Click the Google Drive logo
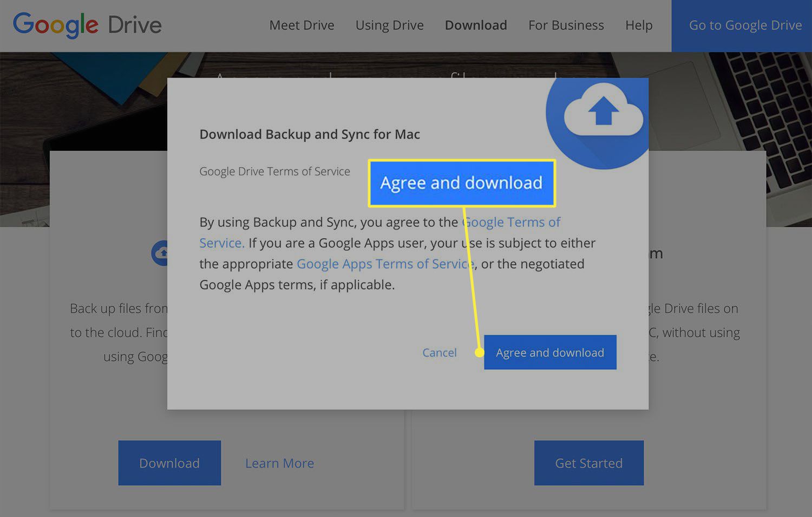This screenshot has width=812, height=517. (x=87, y=25)
